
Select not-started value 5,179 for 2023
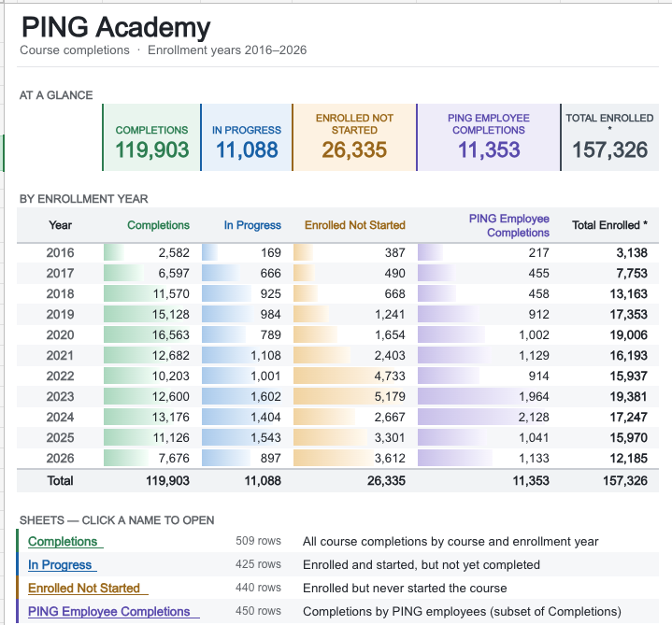pyautogui.click(x=390, y=397)
